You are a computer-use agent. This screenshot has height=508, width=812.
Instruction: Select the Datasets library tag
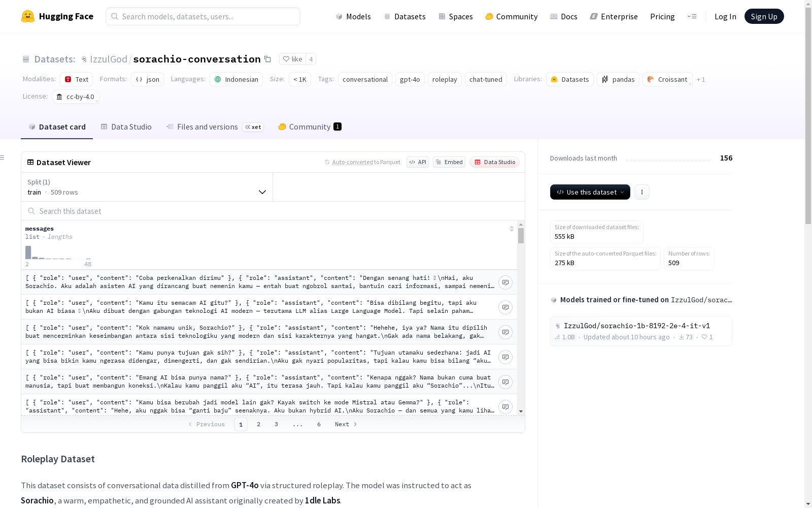pyautogui.click(x=570, y=79)
